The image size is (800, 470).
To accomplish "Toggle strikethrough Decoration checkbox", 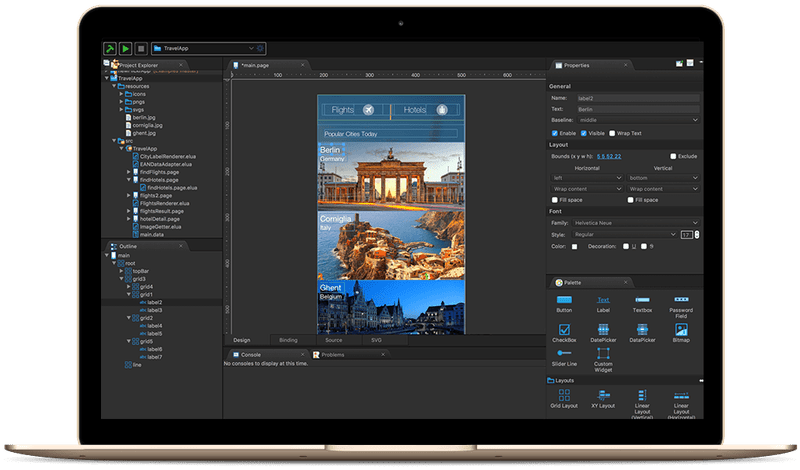I will [x=644, y=246].
